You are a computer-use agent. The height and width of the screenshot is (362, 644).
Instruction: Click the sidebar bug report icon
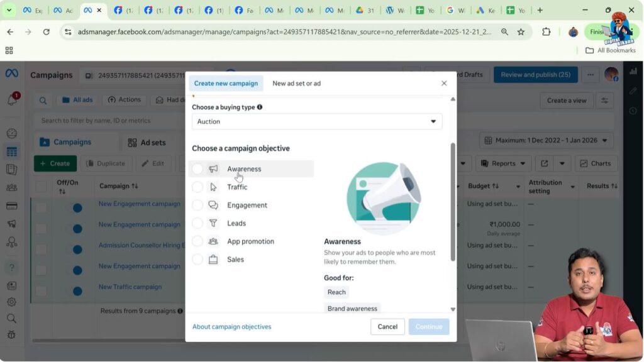coord(11,335)
